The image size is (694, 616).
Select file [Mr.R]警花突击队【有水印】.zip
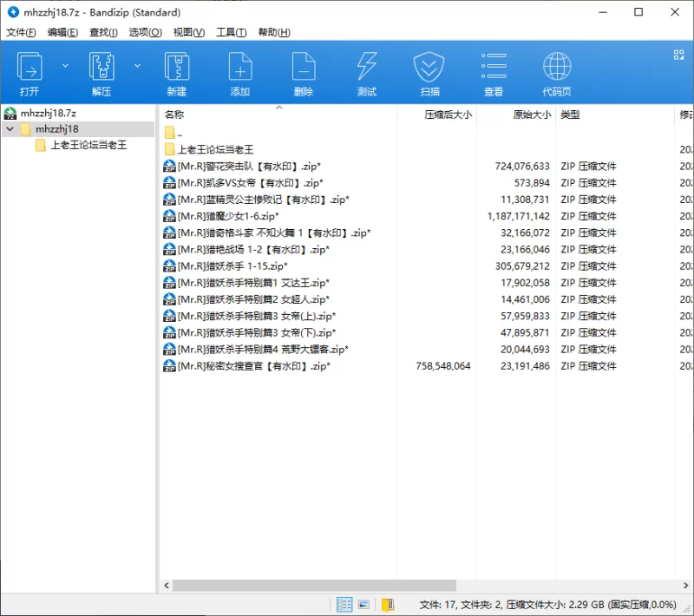(249, 167)
